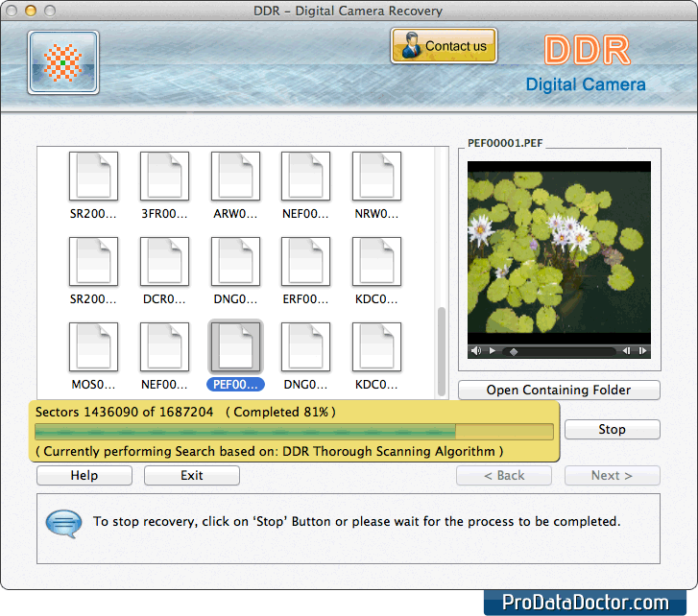This screenshot has width=698, height=616.
Task: Mute the preview using speaker icon
Action: coord(476,351)
